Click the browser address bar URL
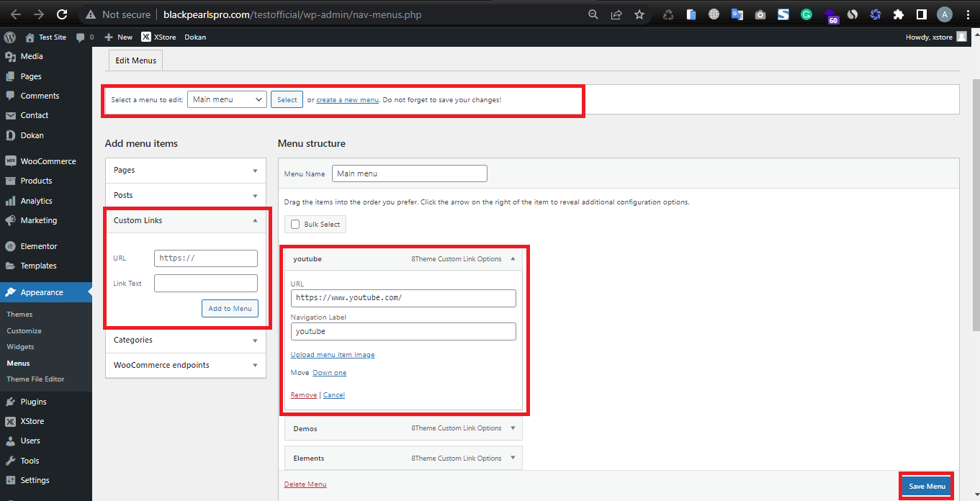980x501 pixels. 292,14
